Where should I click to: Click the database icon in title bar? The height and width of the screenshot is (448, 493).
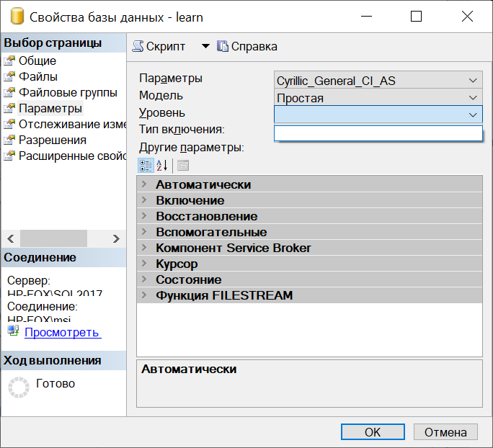[x=17, y=17]
